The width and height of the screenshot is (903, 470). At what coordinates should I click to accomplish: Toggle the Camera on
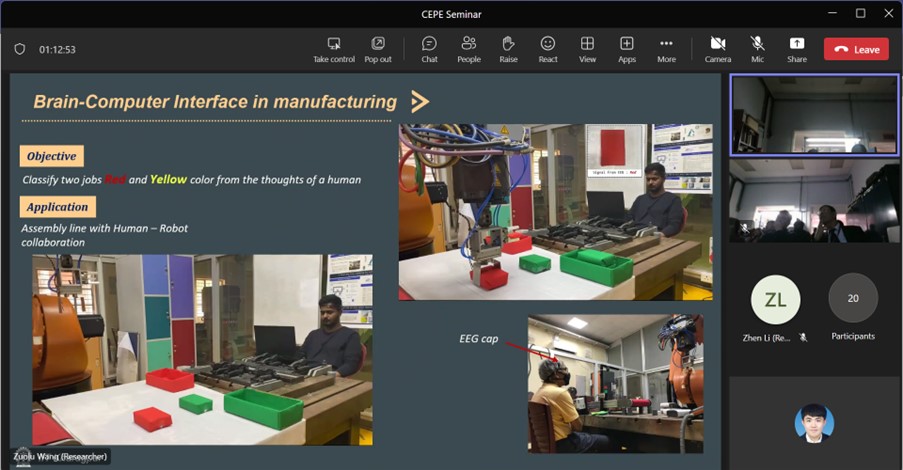coord(717,44)
